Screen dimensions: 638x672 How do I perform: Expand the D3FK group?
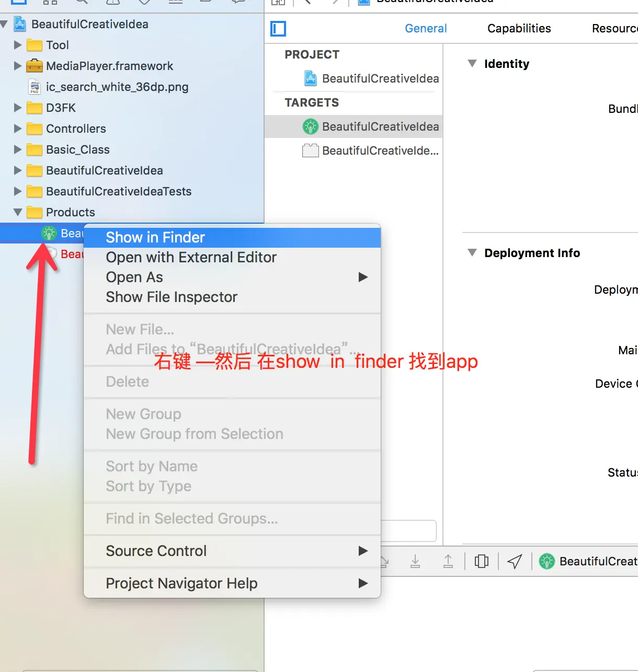18,108
